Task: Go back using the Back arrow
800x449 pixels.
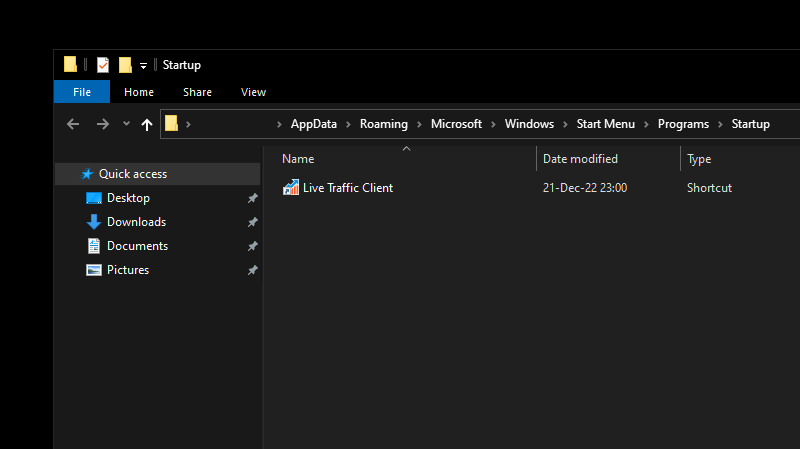Action: point(72,124)
